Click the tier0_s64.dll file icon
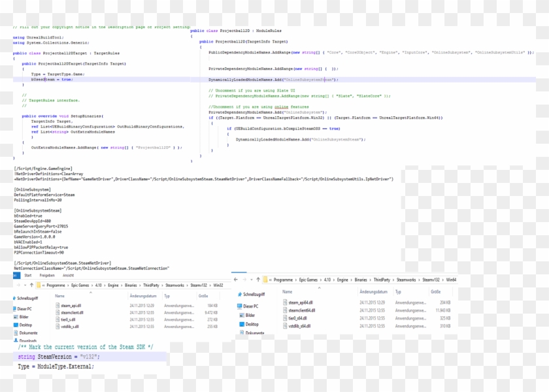This screenshot has height=392, width=549. [x=286, y=318]
